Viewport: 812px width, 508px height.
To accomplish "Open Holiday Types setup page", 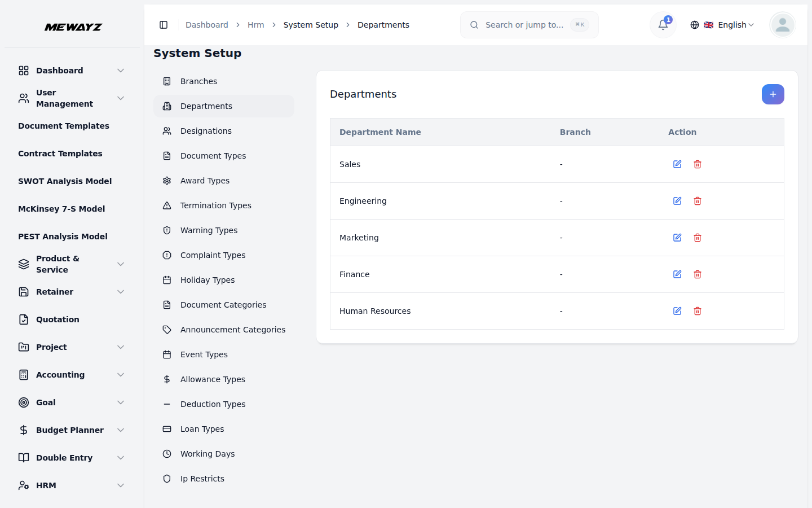I will pos(224,280).
